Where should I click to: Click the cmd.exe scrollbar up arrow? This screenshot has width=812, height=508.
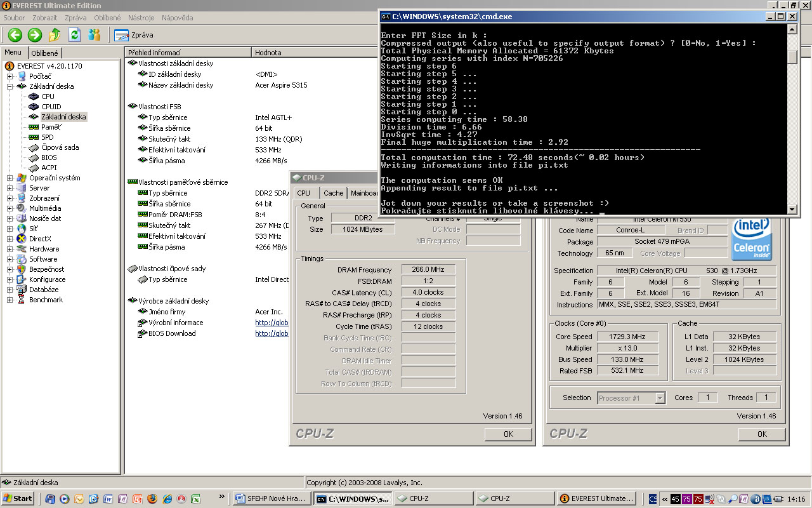click(x=792, y=29)
